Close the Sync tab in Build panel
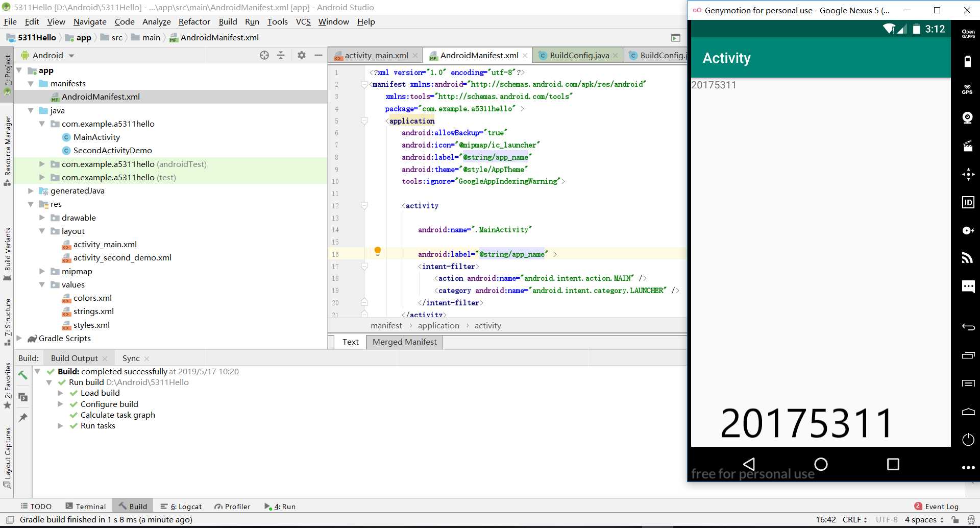 (146, 358)
